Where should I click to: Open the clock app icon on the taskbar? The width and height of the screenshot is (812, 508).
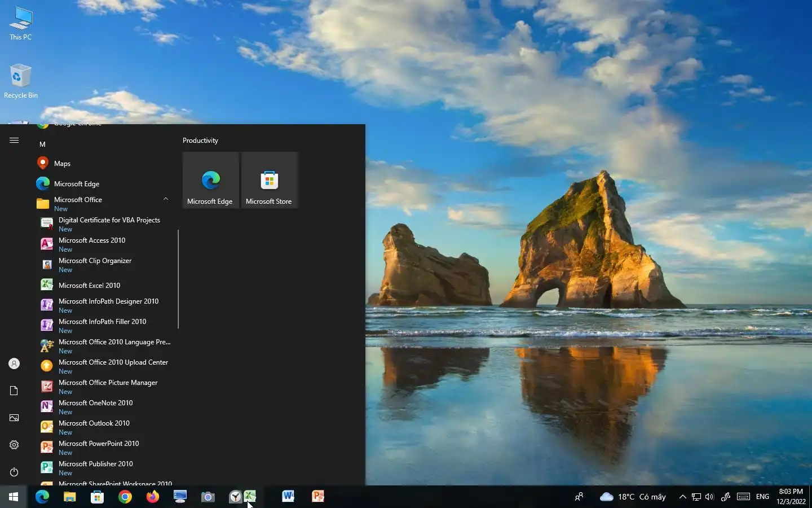[235, 497]
